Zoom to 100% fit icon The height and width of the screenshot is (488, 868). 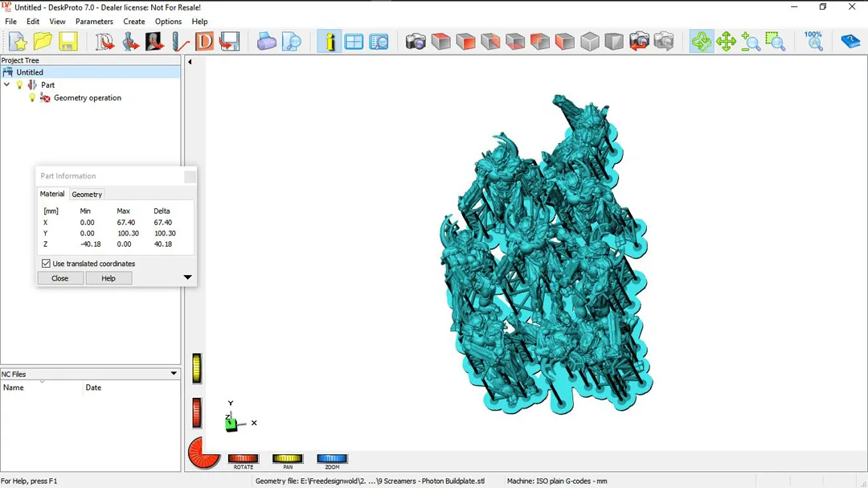[x=813, y=42]
